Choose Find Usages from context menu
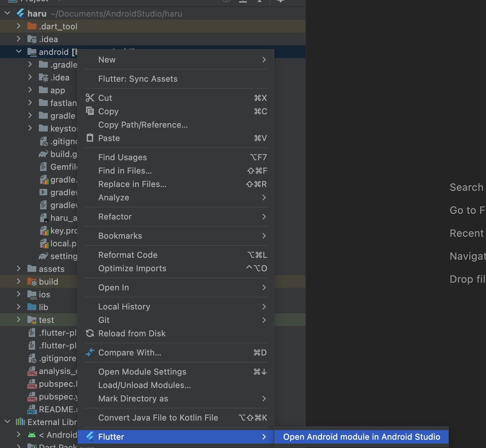The height and width of the screenshot is (448, 486). (176, 157)
